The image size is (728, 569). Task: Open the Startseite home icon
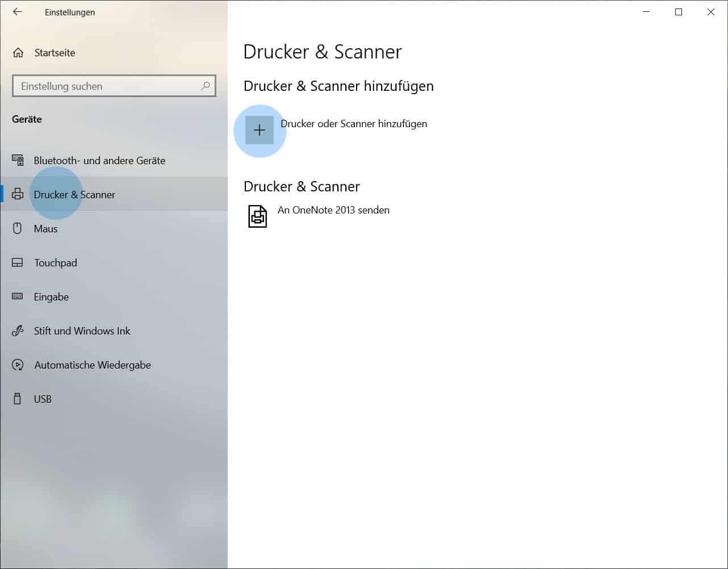click(x=18, y=53)
